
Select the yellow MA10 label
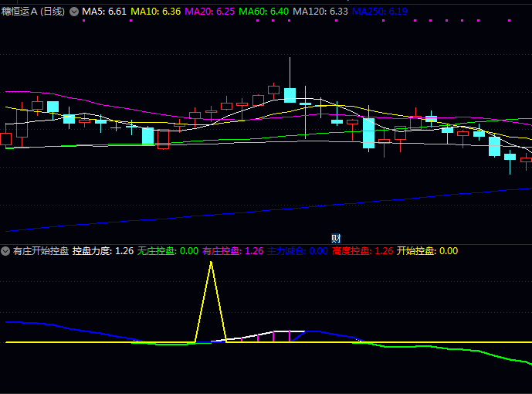[x=156, y=12]
